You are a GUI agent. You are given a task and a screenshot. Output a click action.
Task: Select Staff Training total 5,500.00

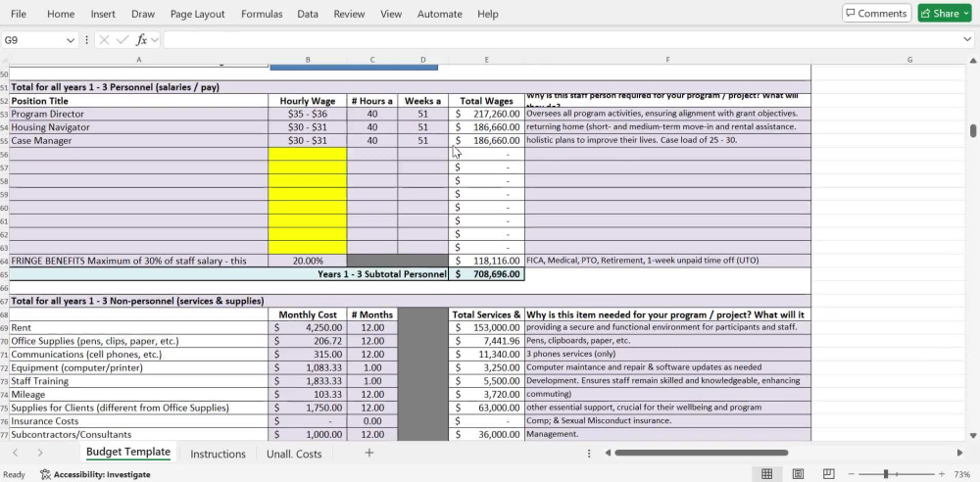[486, 381]
